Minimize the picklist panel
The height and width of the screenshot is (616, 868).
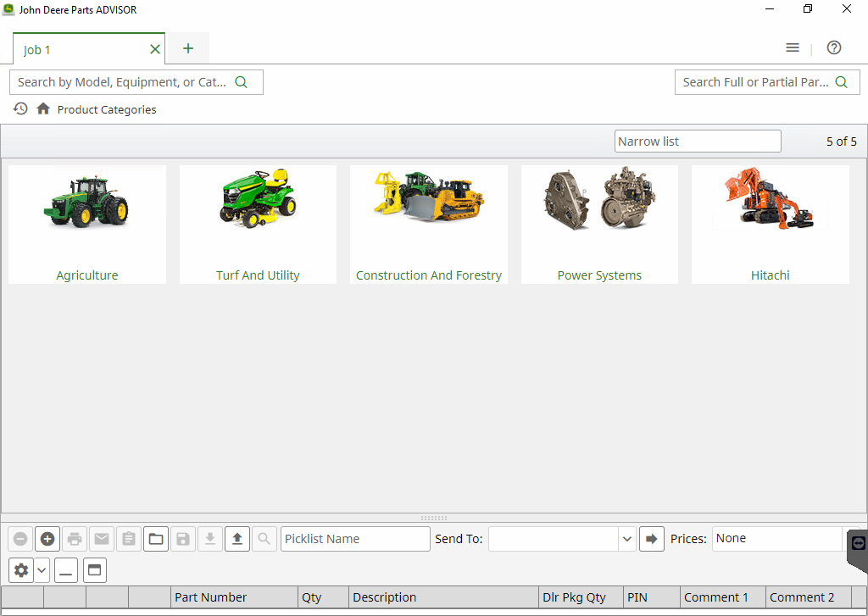coord(67,570)
